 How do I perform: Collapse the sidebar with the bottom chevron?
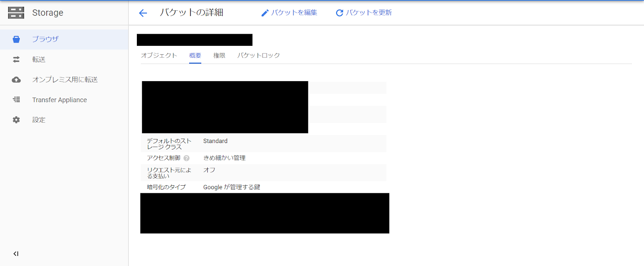[x=16, y=254]
